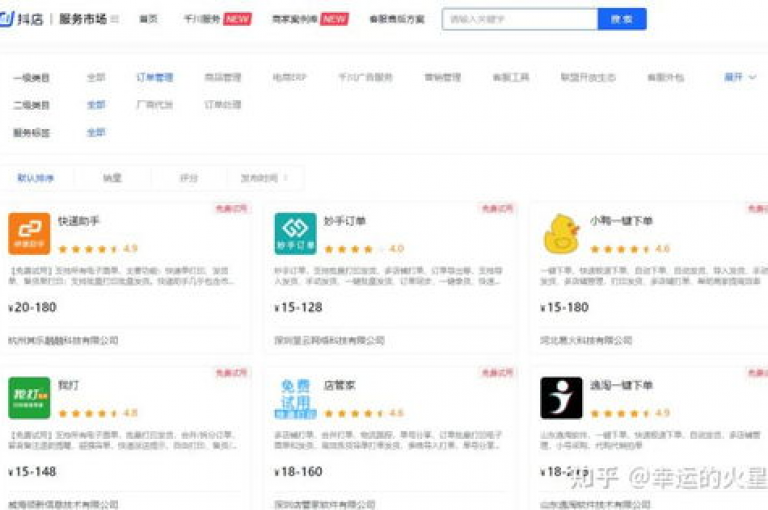Open the 小鸭一键下单 title link

point(621,221)
